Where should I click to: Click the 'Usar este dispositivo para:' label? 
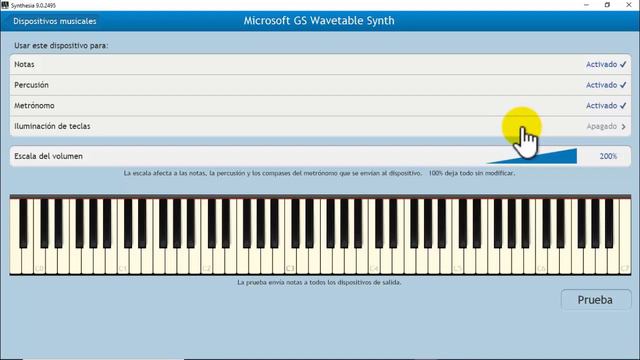coord(61,46)
